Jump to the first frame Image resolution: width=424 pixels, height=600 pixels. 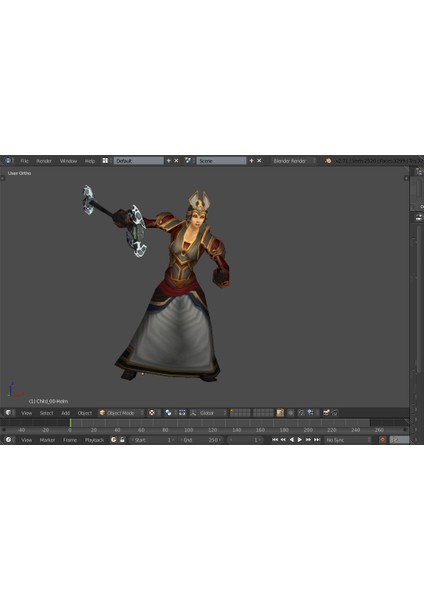275,440
